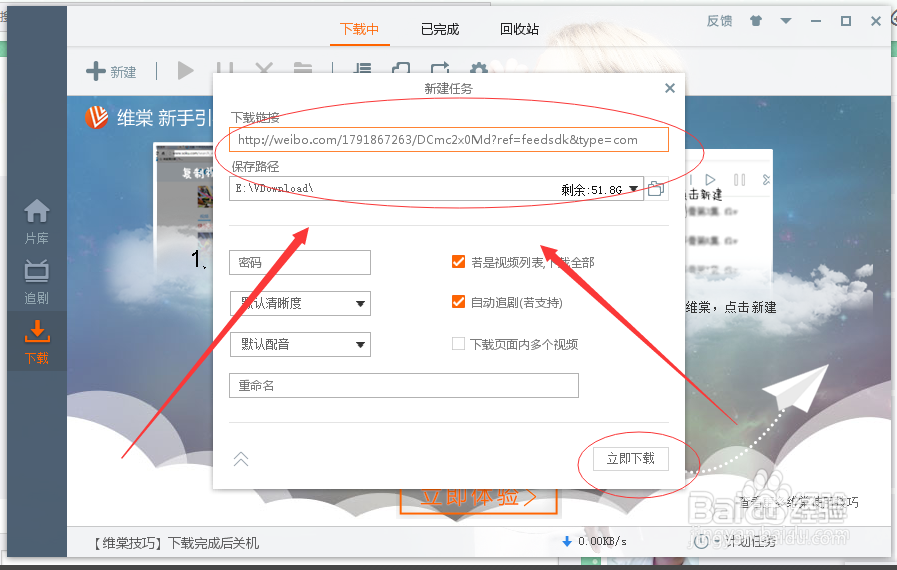Image resolution: width=897 pixels, height=570 pixels.
Task: Open the settings gear icon in toolbar
Action: pyautogui.click(x=478, y=68)
